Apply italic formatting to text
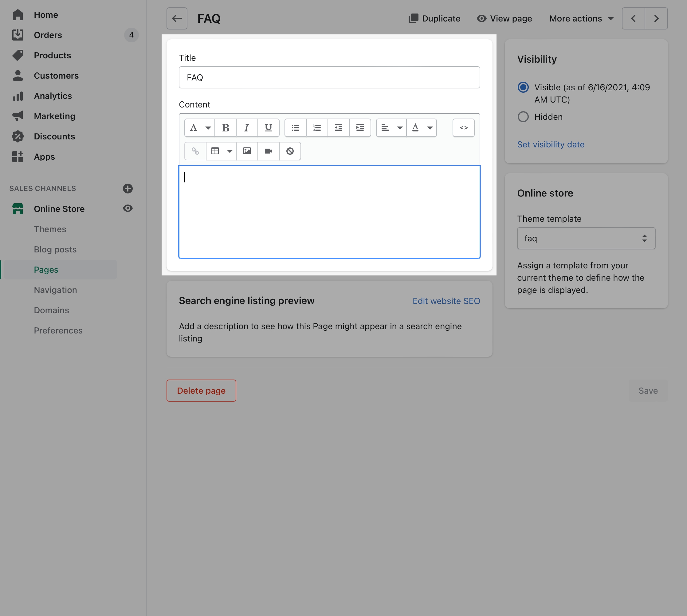 tap(247, 128)
